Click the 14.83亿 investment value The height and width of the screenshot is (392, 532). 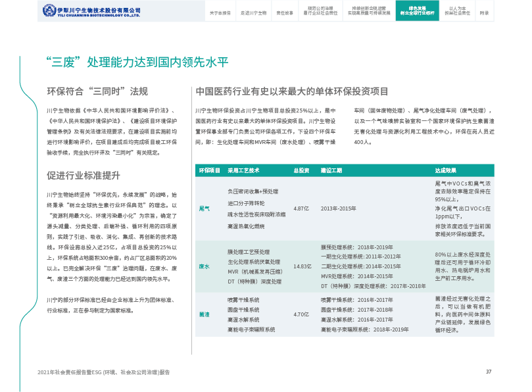(x=302, y=266)
